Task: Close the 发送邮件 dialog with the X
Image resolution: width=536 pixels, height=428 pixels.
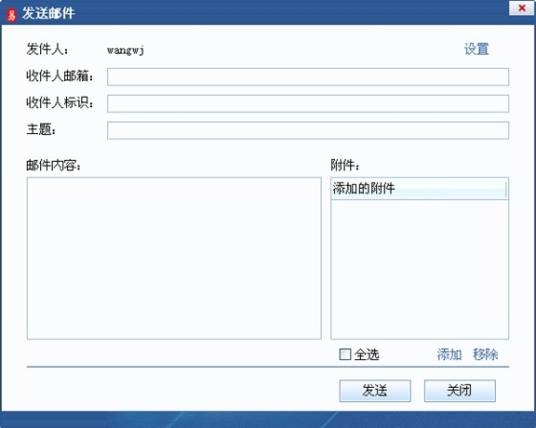Action: point(521,8)
